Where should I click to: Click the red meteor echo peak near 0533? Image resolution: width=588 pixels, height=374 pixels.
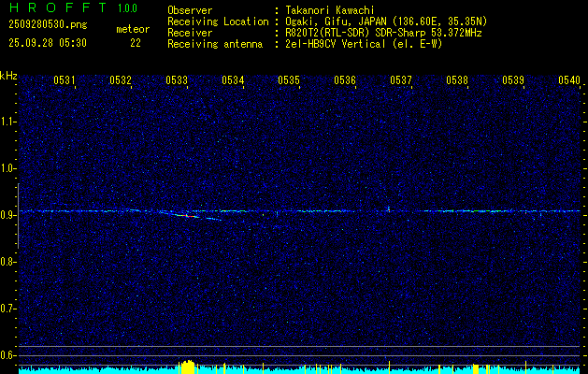pyautogui.click(x=191, y=216)
